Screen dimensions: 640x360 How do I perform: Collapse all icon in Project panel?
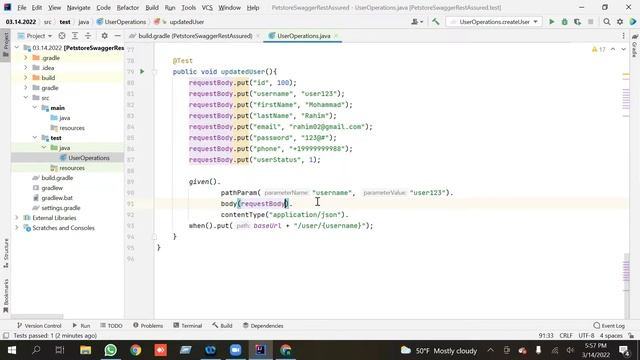tap(88, 36)
